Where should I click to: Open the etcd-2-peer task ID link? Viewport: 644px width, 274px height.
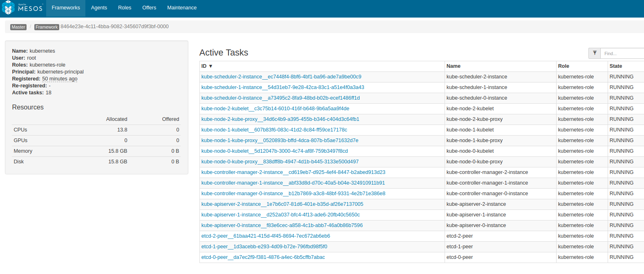[266, 236]
